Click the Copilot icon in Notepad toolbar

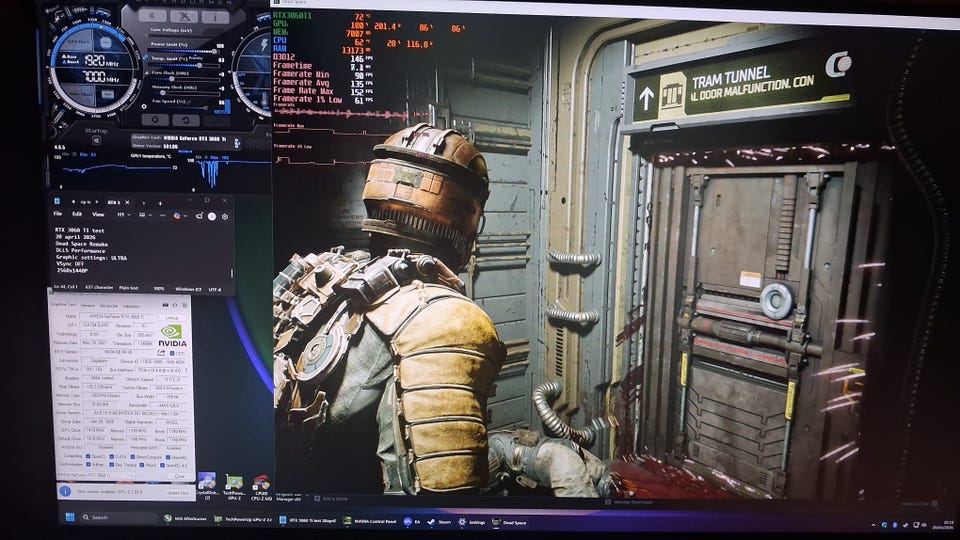click(177, 216)
